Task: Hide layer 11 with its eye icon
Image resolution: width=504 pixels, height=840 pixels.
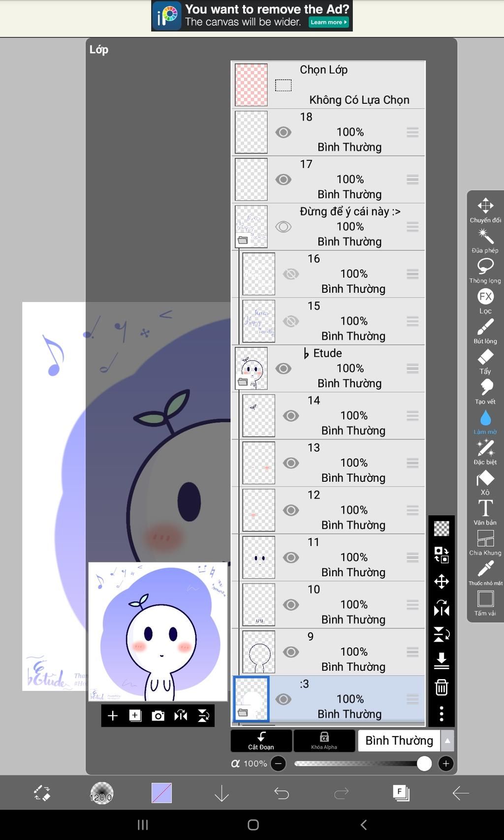Action: click(x=291, y=558)
